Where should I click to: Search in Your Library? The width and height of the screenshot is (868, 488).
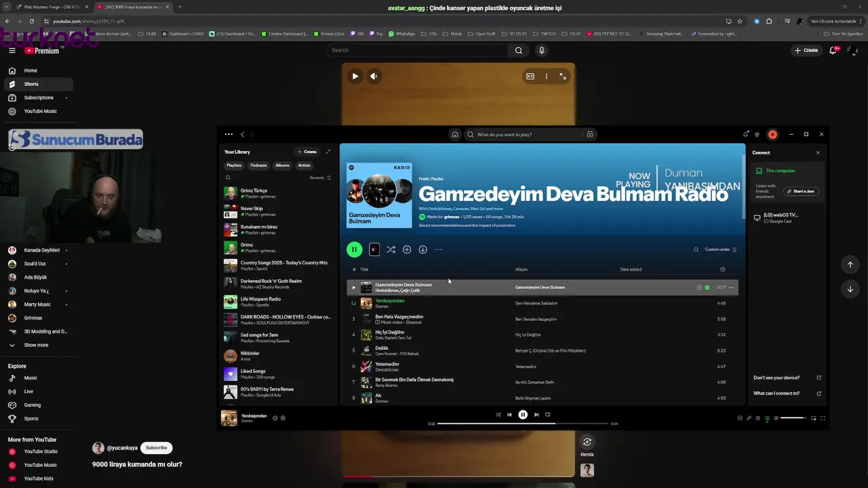click(228, 178)
